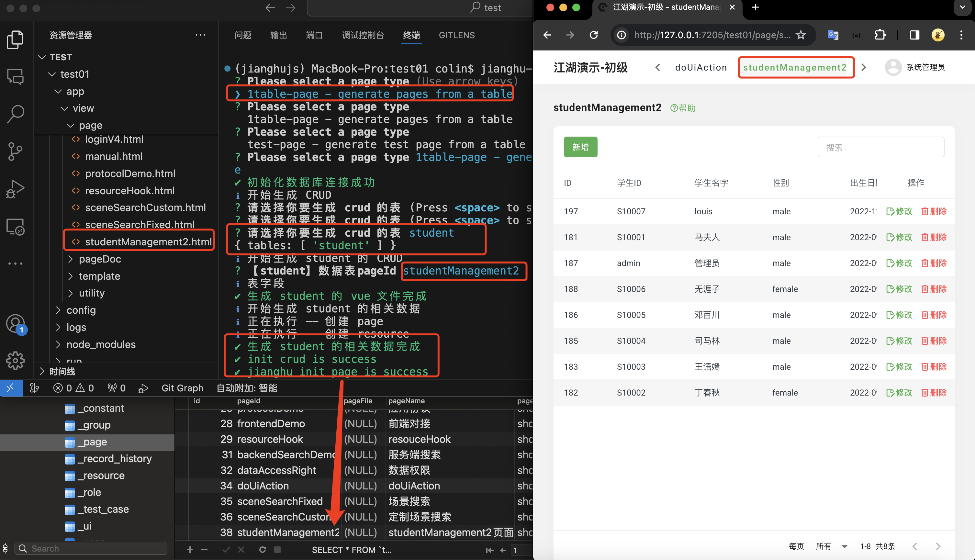Bookmark the page using the star icon
The height and width of the screenshot is (560, 975).
[x=801, y=35]
